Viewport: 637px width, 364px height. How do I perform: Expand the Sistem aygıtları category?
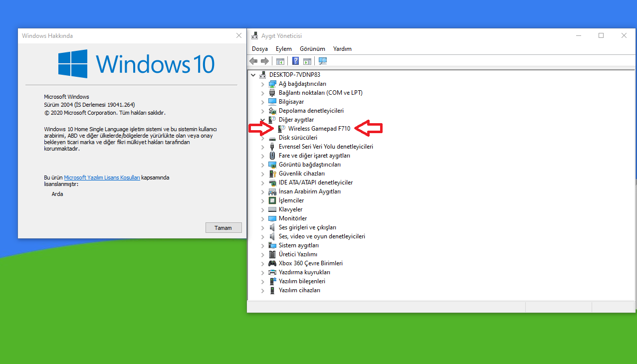click(263, 245)
